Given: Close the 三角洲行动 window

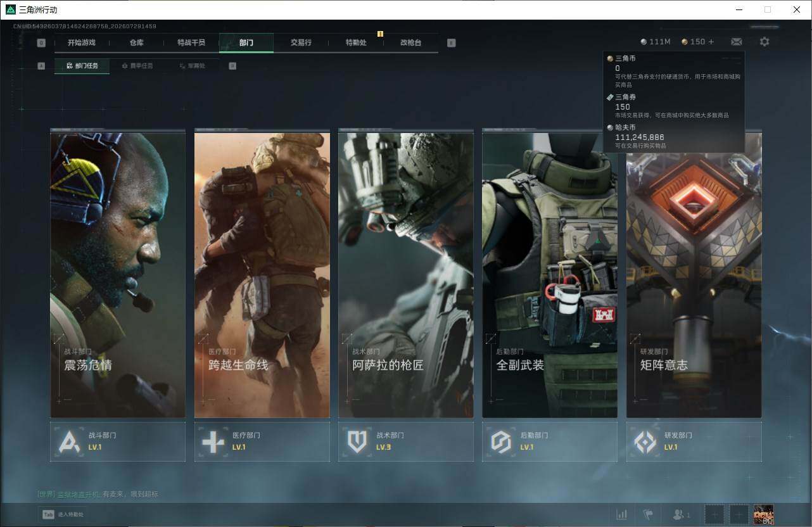Looking at the screenshot, I should click(x=797, y=10).
